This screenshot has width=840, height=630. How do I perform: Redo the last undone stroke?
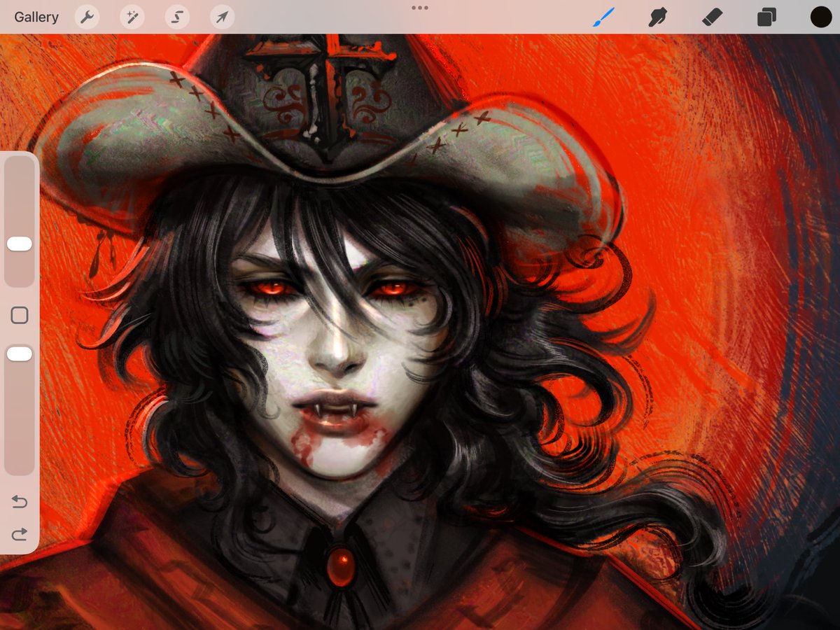point(20,535)
